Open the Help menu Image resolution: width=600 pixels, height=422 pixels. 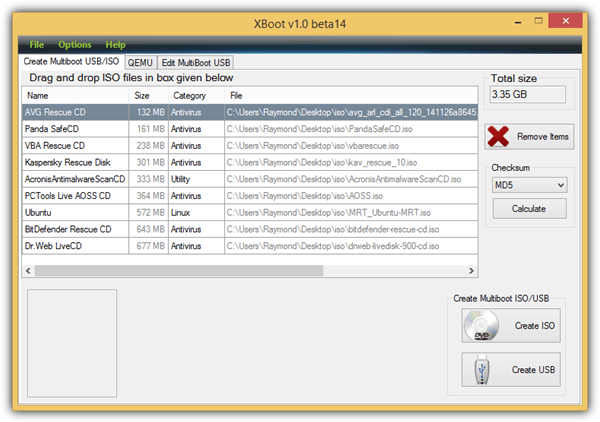point(115,45)
